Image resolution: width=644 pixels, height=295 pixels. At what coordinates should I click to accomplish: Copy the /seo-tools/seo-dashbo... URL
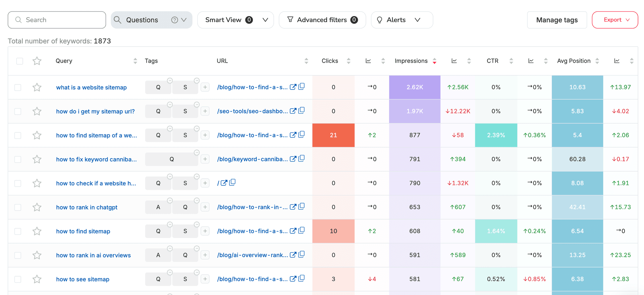point(302,111)
